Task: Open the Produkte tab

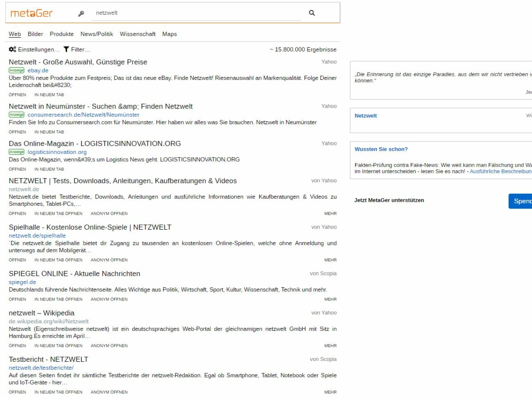Action: 62,34
